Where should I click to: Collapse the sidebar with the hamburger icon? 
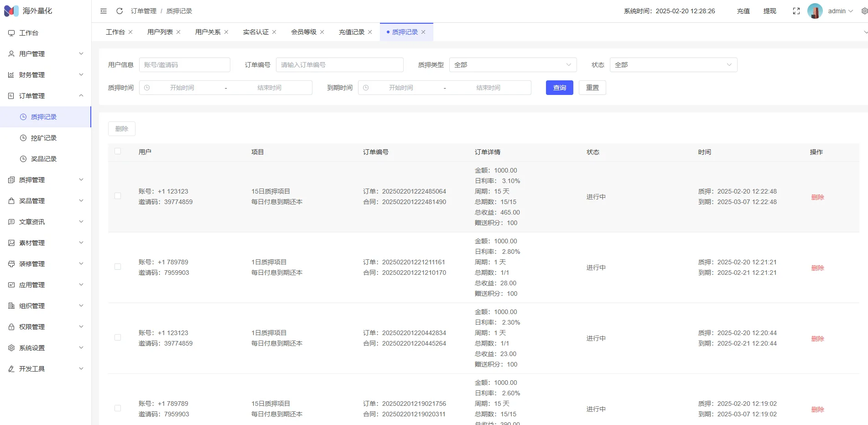click(x=104, y=11)
